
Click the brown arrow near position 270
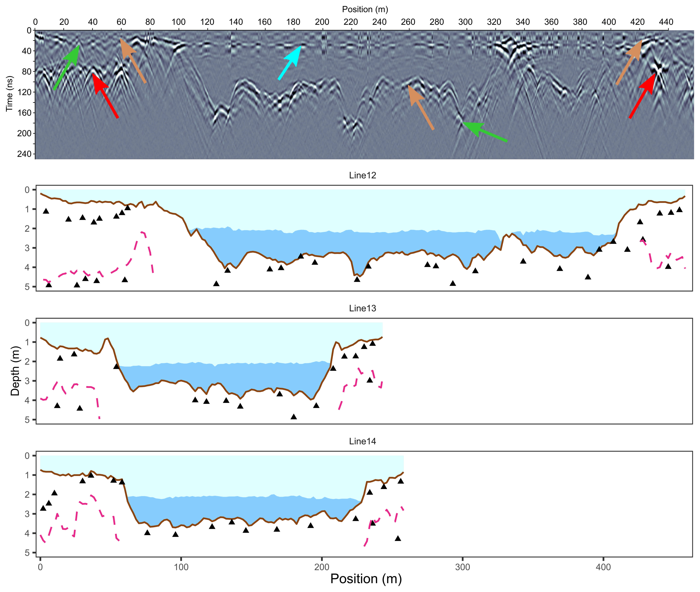click(x=421, y=107)
